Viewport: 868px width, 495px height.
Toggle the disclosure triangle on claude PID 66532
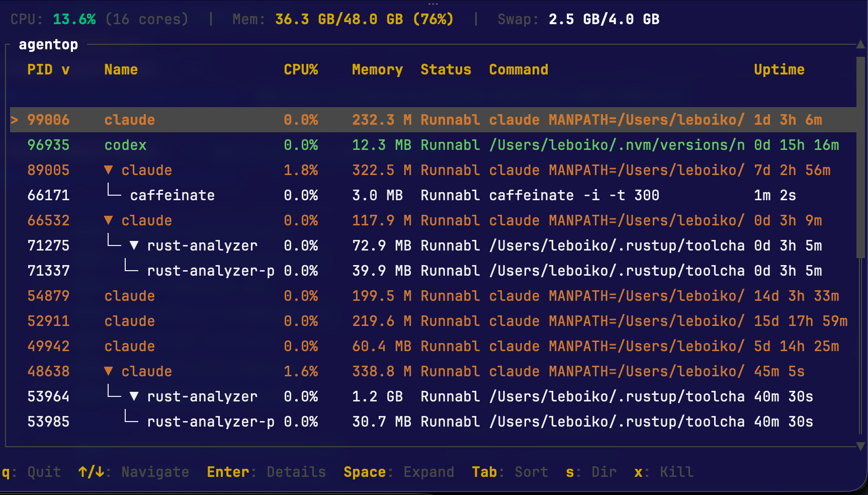[108, 220]
